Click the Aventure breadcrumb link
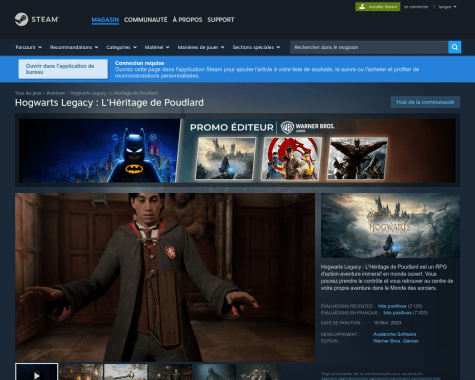The height and width of the screenshot is (380, 475). pyautogui.click(x=56, y=93)
